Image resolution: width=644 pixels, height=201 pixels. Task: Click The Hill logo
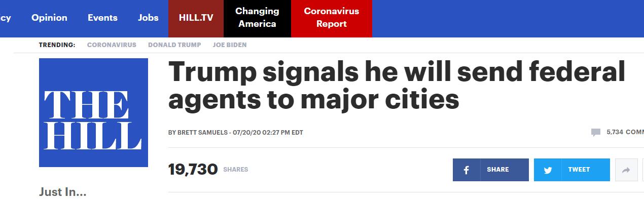pyautogui.click(x=93, y=112)
